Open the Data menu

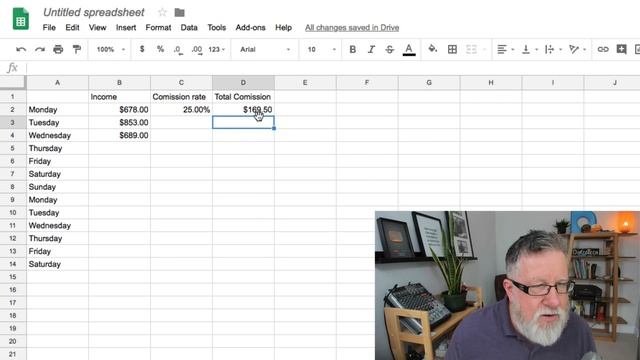point(189,27)
